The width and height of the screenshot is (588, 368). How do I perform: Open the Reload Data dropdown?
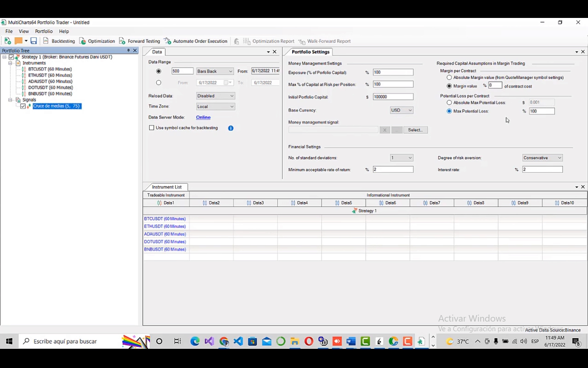click(x=215, y=96)
